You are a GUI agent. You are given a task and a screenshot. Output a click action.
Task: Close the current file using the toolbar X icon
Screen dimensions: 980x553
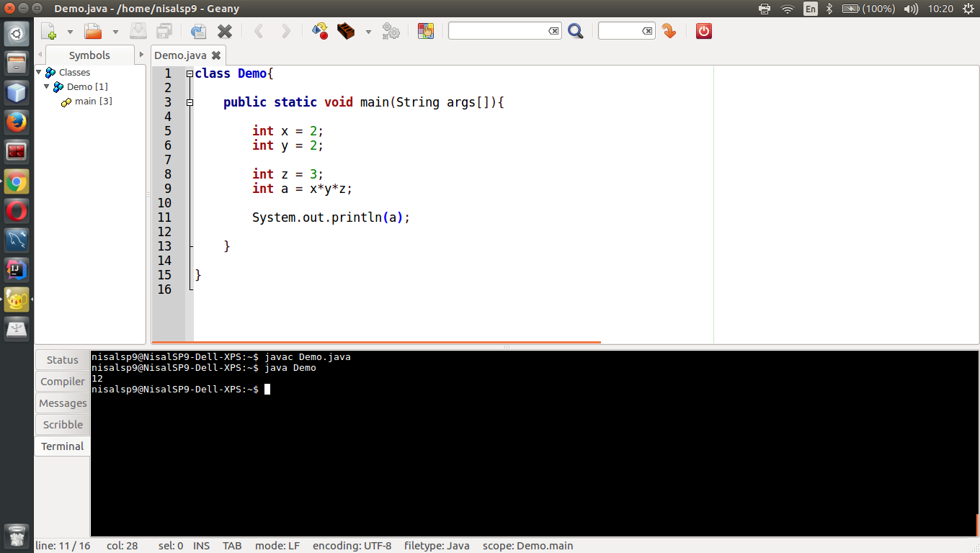coord(225,31)
